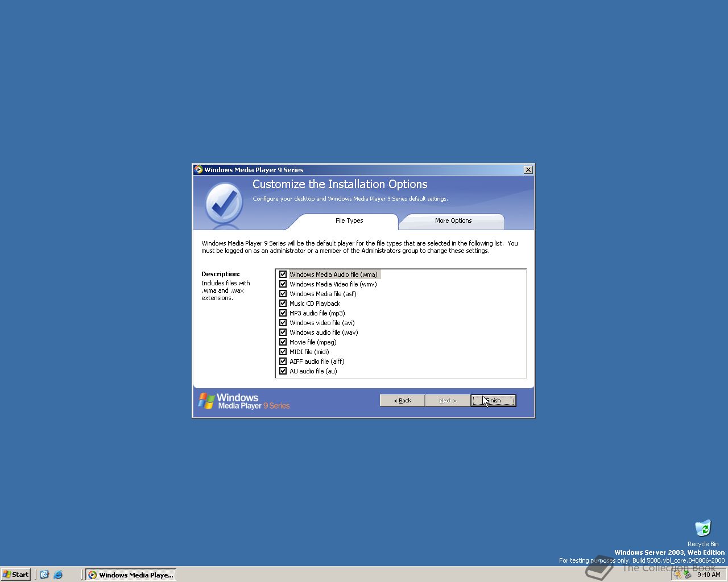This screenshot has width=728, height=582.
Task: Open the Start menu
Action: (16, 575)
